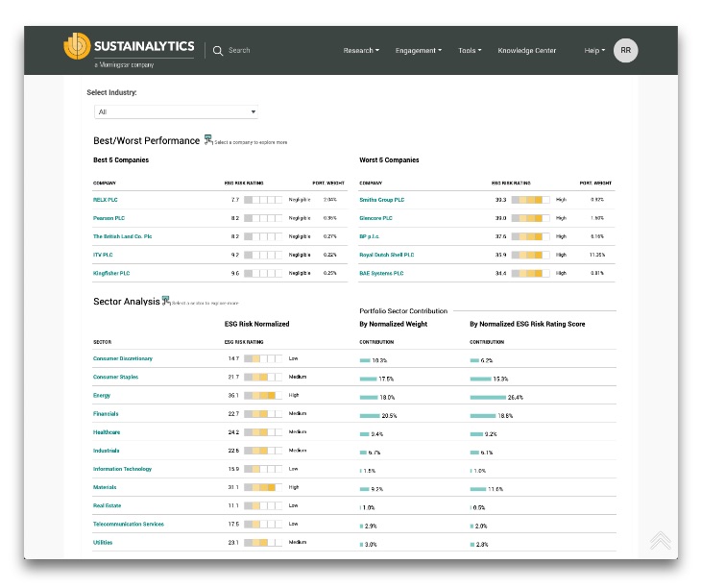Open RELX PLC company link
701x588 pixels.
coord(106,200)
